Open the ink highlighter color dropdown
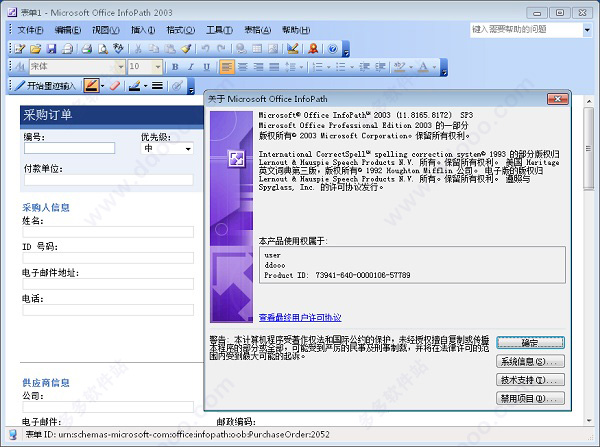The width and height of the screenshot is (600, 447). [145, 86]
